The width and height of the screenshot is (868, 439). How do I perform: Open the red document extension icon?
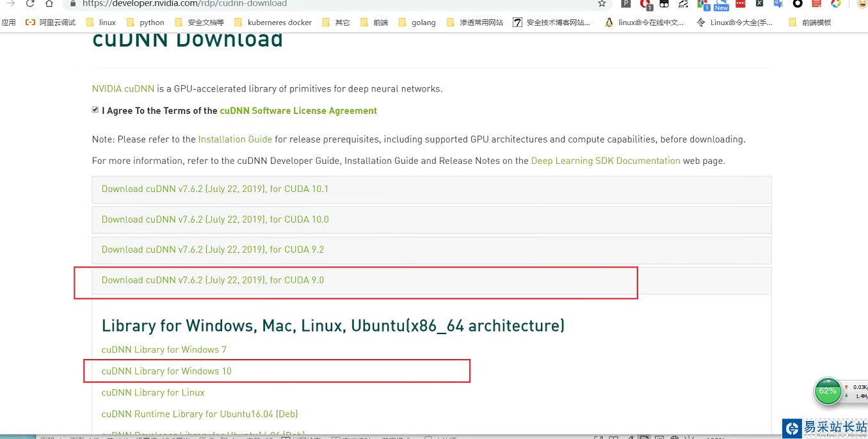(x=816, y=3)
